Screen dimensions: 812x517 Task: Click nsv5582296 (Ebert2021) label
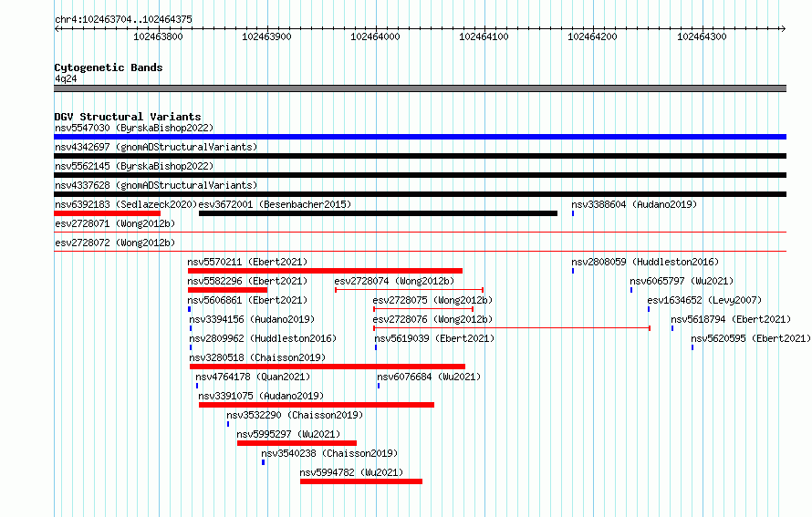[x=247, y=281]
